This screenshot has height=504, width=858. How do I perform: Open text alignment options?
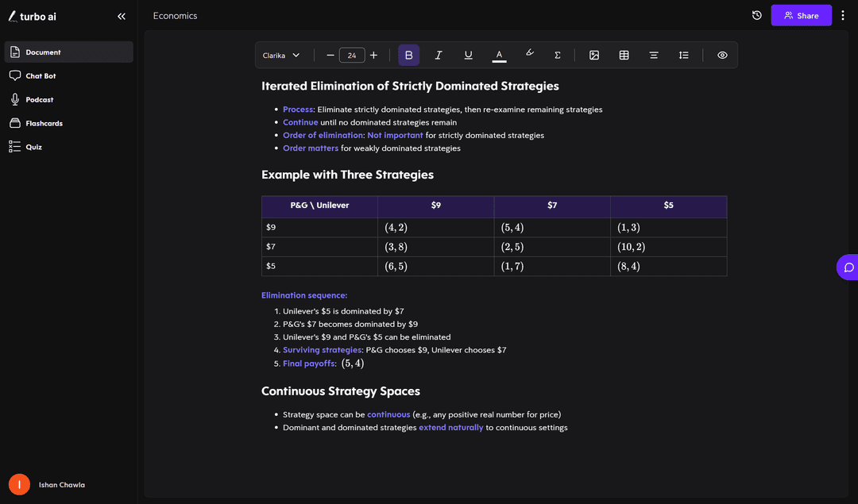654,56
